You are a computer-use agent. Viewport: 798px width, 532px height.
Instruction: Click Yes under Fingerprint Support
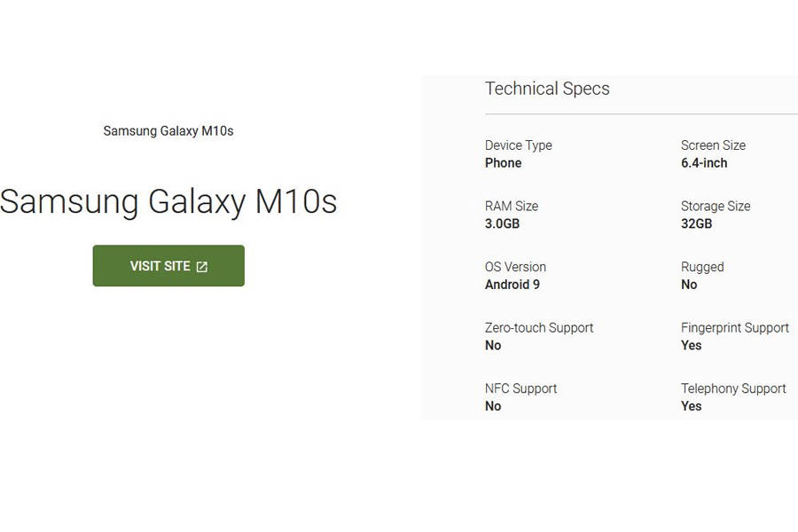(x=691, y=345)
